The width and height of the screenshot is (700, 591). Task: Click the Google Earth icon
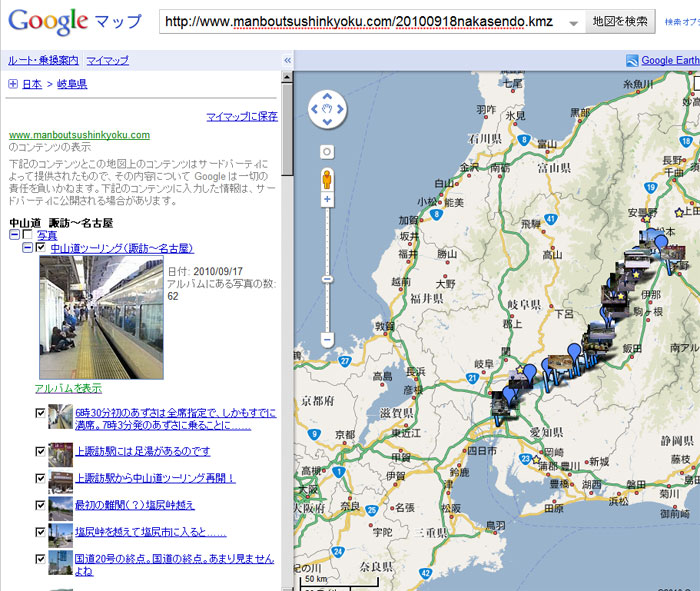pos(632,61)
